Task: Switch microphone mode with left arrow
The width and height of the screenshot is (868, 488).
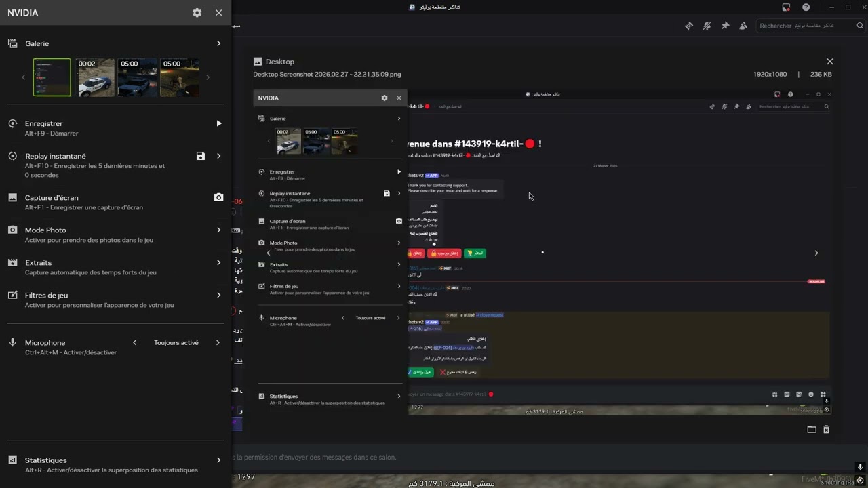Action: (x=134, y=342)
